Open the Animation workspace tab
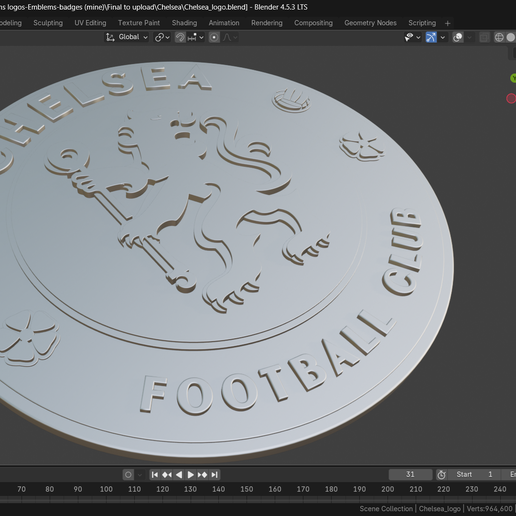Viewport: 516px width, 516px height. 224,23
